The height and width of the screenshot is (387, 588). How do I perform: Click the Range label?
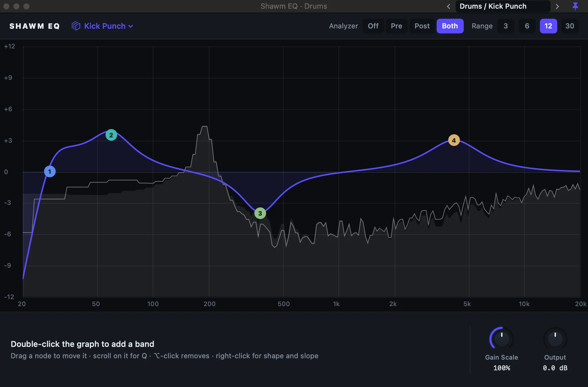coord(482,26)
